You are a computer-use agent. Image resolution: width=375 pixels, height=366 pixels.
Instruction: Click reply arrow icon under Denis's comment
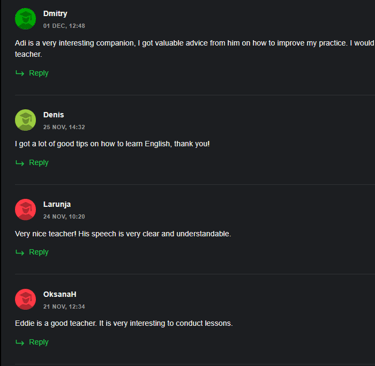tap(20, 163)
